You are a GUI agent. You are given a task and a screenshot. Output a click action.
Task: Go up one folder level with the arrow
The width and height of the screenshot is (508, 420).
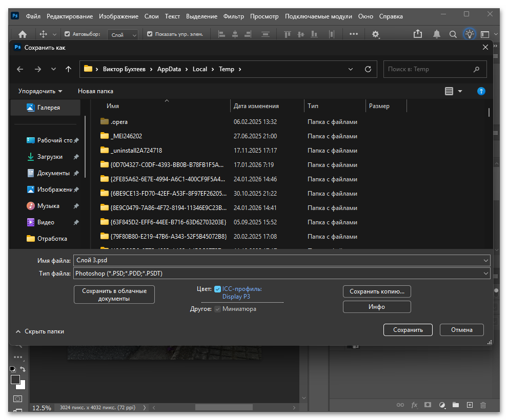(x=68, y=69)
